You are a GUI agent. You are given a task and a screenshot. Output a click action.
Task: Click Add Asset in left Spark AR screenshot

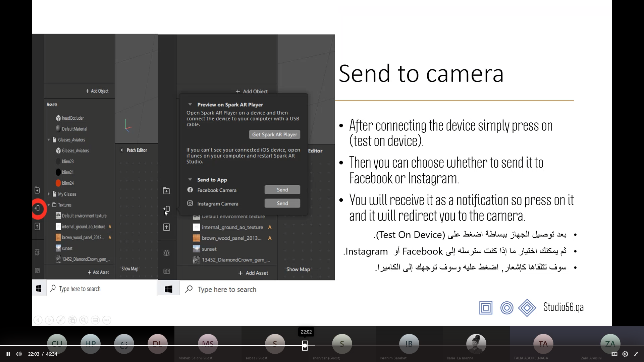click(x=98, y=272)
